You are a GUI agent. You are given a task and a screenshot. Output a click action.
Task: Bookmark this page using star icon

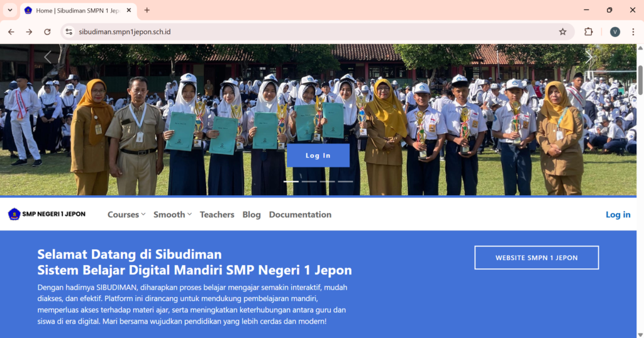click(562, 31)
